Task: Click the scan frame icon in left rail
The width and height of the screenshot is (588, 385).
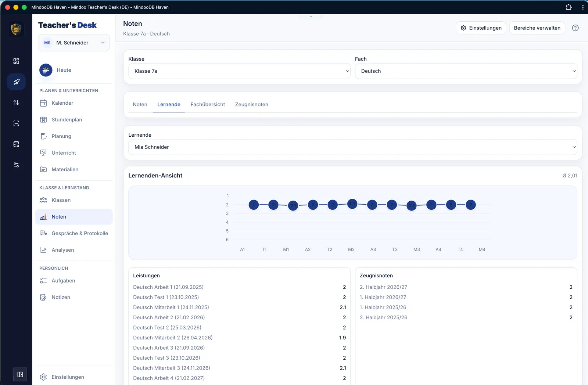Action: 16,123
